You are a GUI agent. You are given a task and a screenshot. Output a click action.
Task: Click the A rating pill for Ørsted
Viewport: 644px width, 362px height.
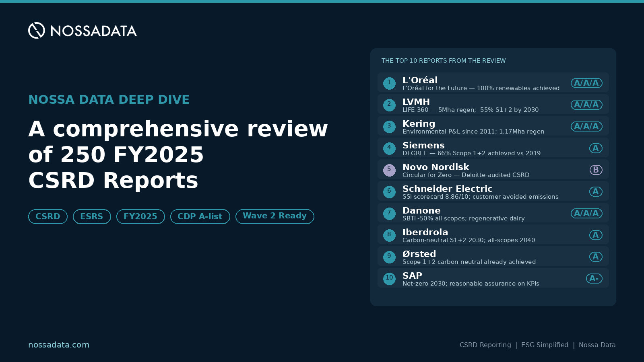tap(596, 257)
